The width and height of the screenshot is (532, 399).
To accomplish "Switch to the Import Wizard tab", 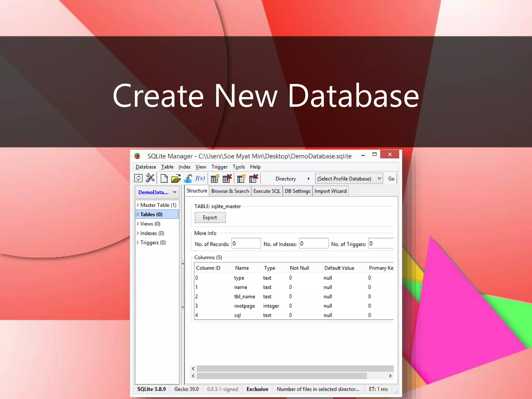I will [330, 191].
